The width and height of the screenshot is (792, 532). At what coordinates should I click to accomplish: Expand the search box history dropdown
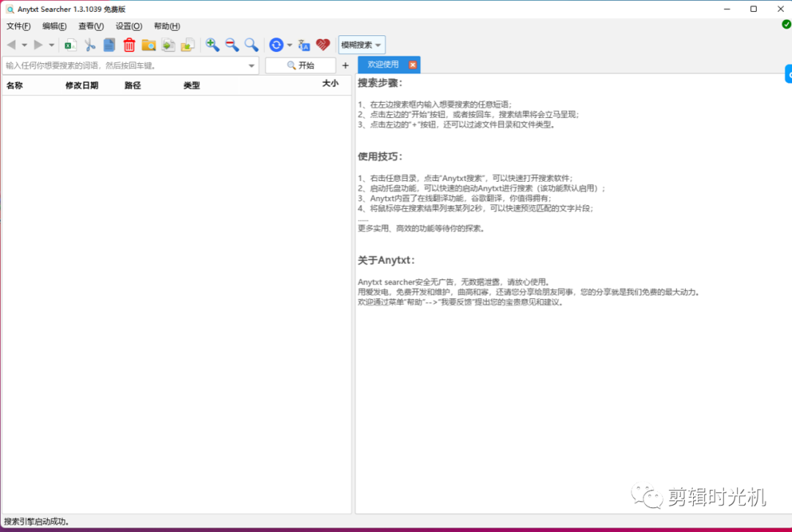[x=252, y=66]
